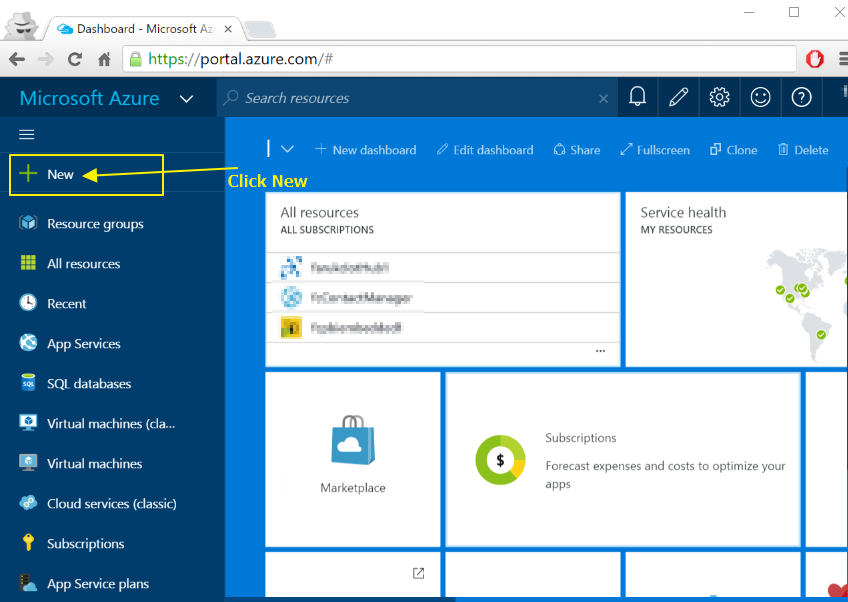Screen dimensions: 848x602
Task: Click Delete dashboard button
Action: tap(803, 150)
